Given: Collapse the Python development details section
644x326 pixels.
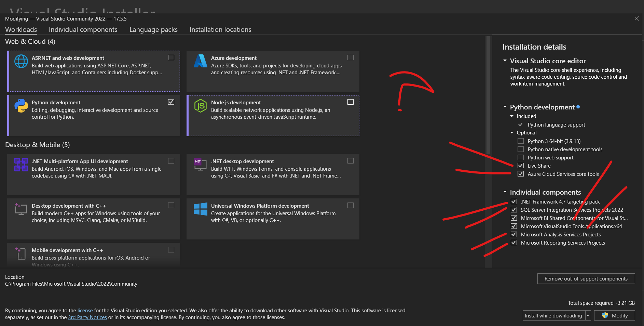Looking at the screenshot, I should tap(505, 107).
